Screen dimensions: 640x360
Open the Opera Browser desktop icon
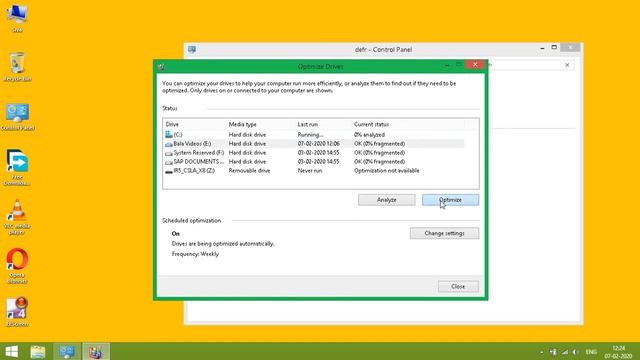(17, 266)
